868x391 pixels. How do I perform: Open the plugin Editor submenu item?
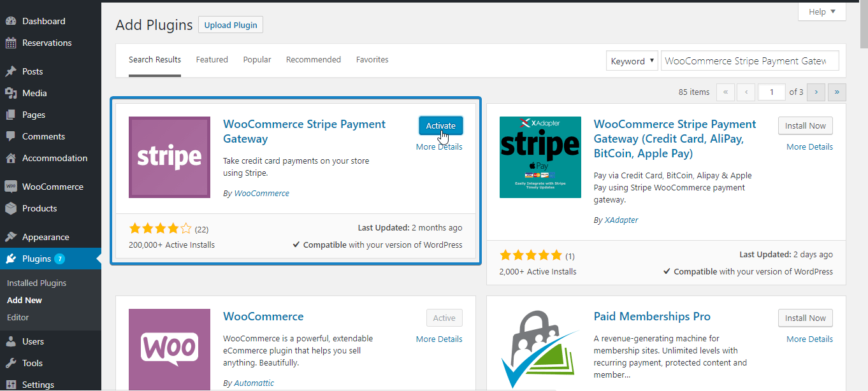[18, 317]
